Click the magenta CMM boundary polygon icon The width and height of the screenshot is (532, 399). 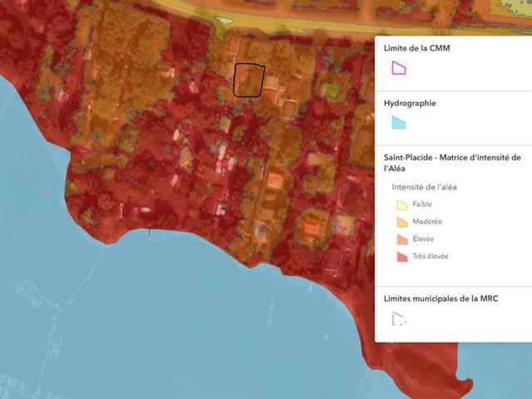pos(399,68)
